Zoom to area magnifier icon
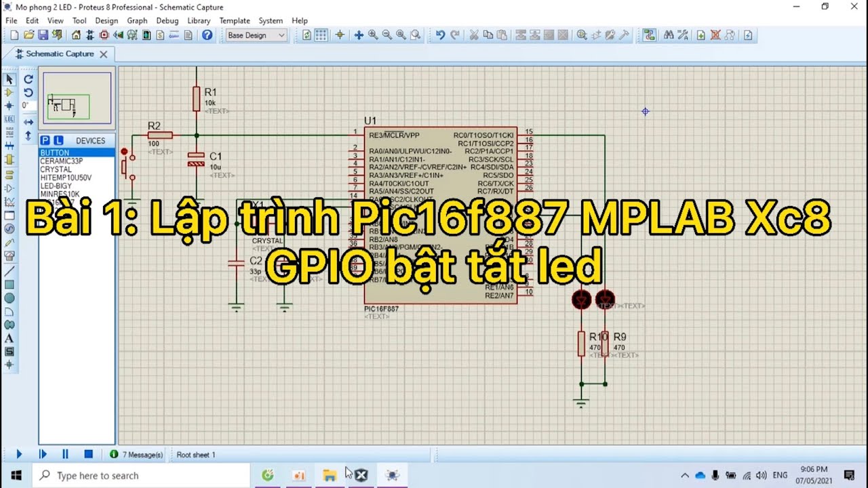The height and width of the screenshot is (488, 868). click(x=416, y=35)
